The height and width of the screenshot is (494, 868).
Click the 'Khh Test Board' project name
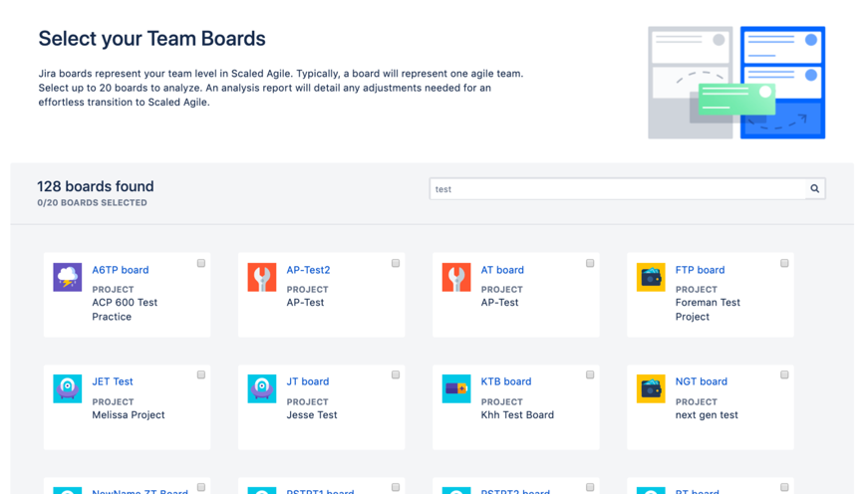pyautogui.click(x=517, y=415)
